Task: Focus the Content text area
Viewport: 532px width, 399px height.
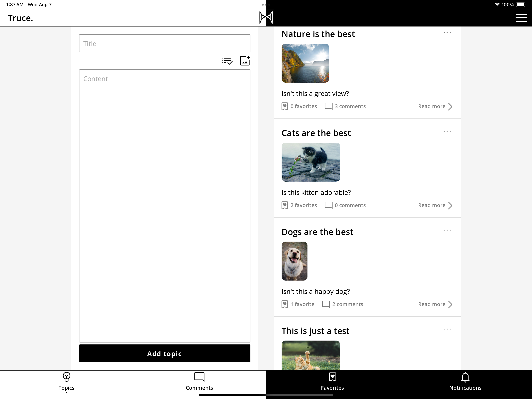Action: [x=165, y=206]
